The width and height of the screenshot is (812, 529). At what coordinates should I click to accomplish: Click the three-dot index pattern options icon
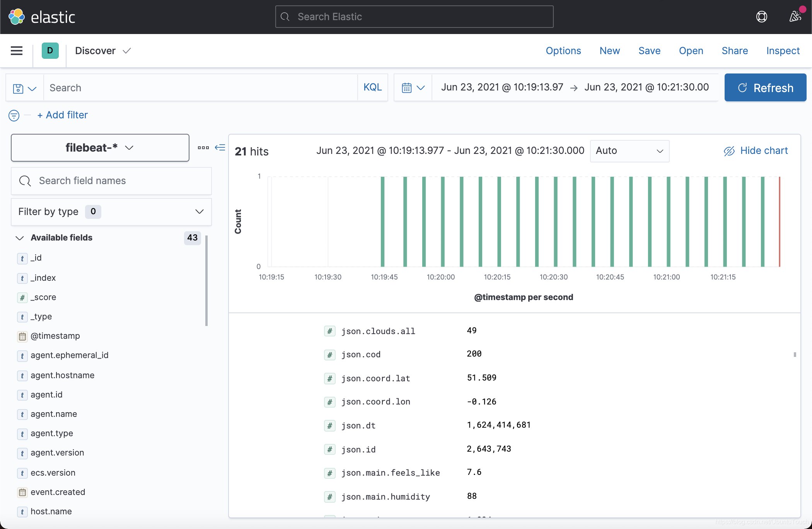[x=203, y=148]
